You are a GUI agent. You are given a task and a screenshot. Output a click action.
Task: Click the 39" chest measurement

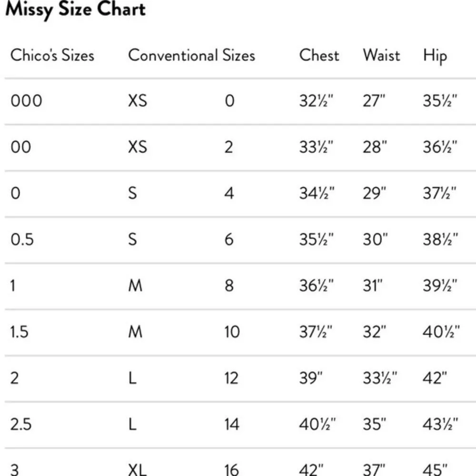pyautogui.click(x=311, y=377)
